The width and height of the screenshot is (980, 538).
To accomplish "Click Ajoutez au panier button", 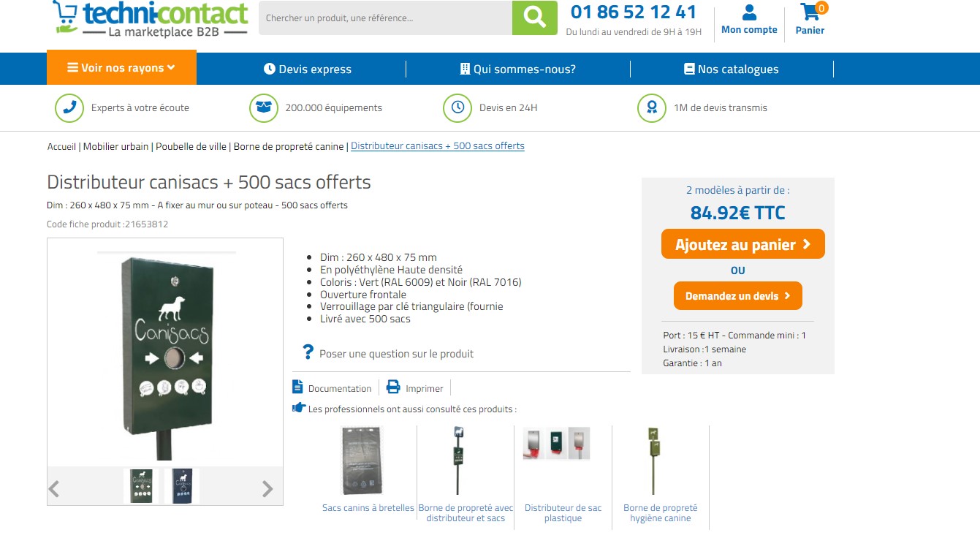I will coord(742,244).
